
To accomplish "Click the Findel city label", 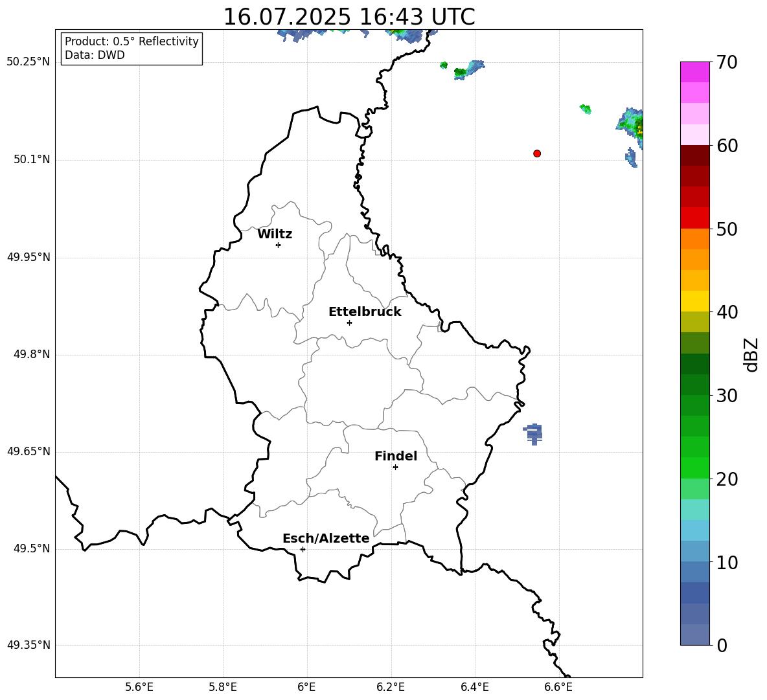I will pos(396,456).
